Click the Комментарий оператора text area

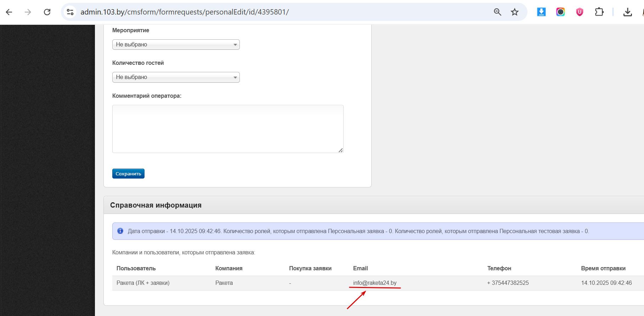[x=228, y=129]
